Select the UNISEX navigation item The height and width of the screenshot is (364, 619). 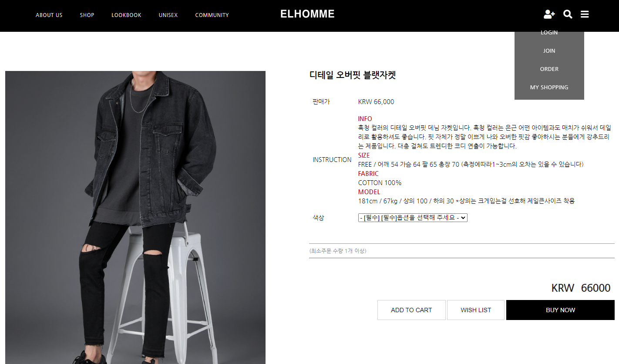click(168, 15)
